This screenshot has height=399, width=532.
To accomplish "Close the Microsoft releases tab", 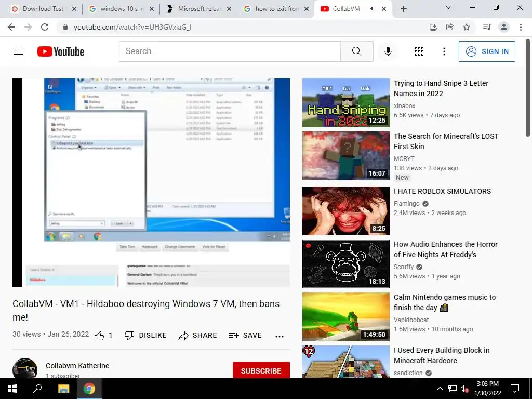I will (229, 9).
